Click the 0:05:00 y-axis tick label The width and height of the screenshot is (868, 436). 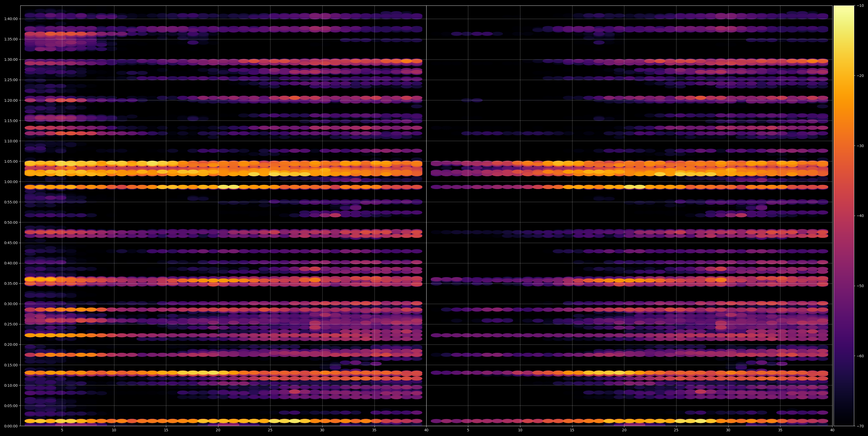tap(11, 406)
